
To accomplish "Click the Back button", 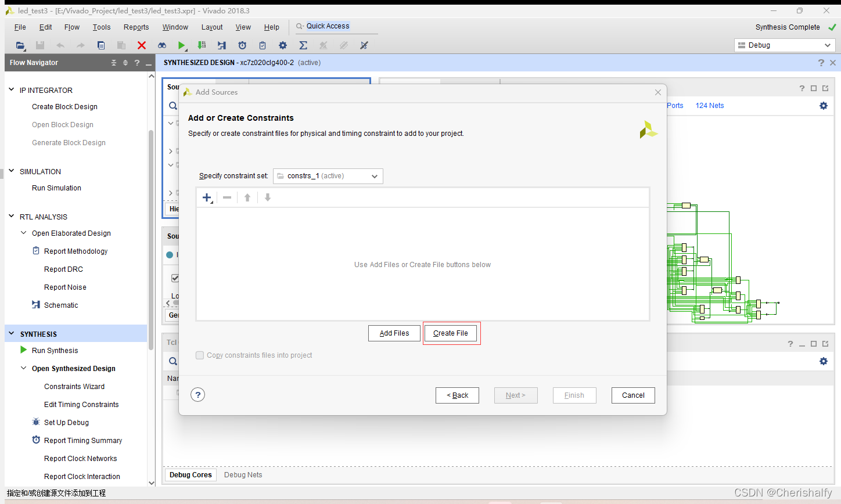I will [458, 395].
